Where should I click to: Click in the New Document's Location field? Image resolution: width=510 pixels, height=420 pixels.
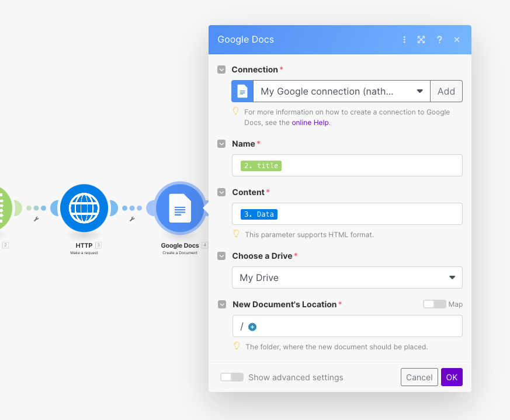[x=348, y=326]
